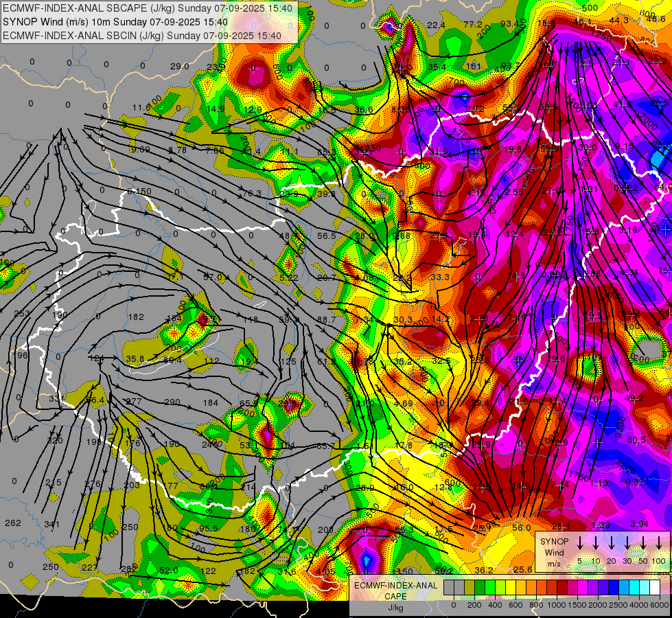Pick the bright magenta swatch after 1500 tick
Viewport: 672px width, 618px height.
click(583, 588)
